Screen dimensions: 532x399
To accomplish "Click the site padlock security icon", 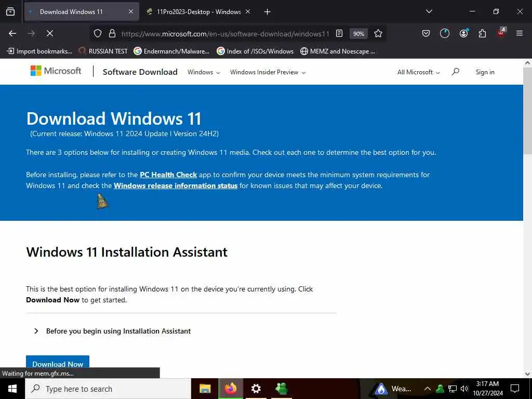I will (x=112, y=33).
